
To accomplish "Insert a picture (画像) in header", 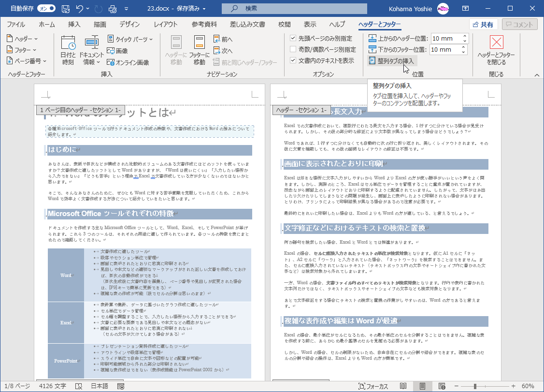I will 117,51.
